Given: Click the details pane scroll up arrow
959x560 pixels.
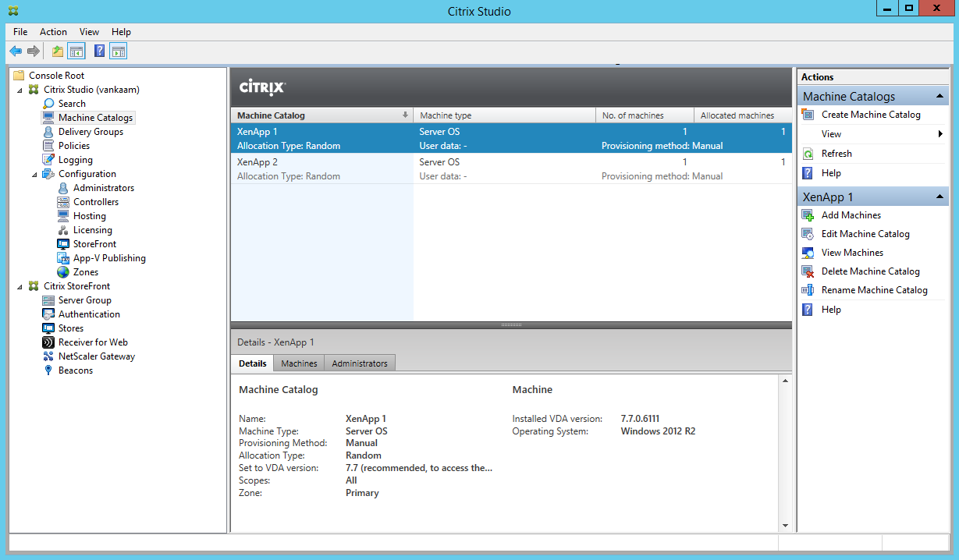Looking at the screenshot, I should pos(786,381).
